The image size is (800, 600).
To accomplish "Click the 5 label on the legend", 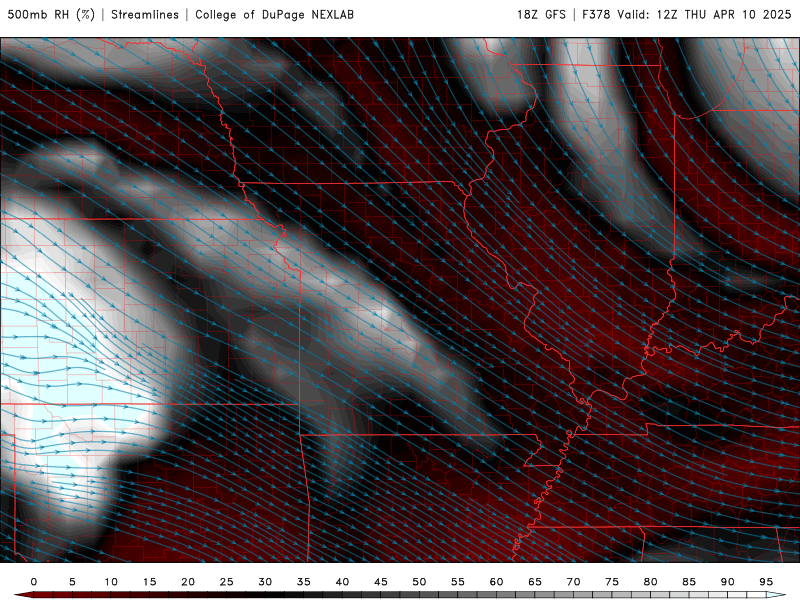I will pyautogui.click(x=72, y=582).
